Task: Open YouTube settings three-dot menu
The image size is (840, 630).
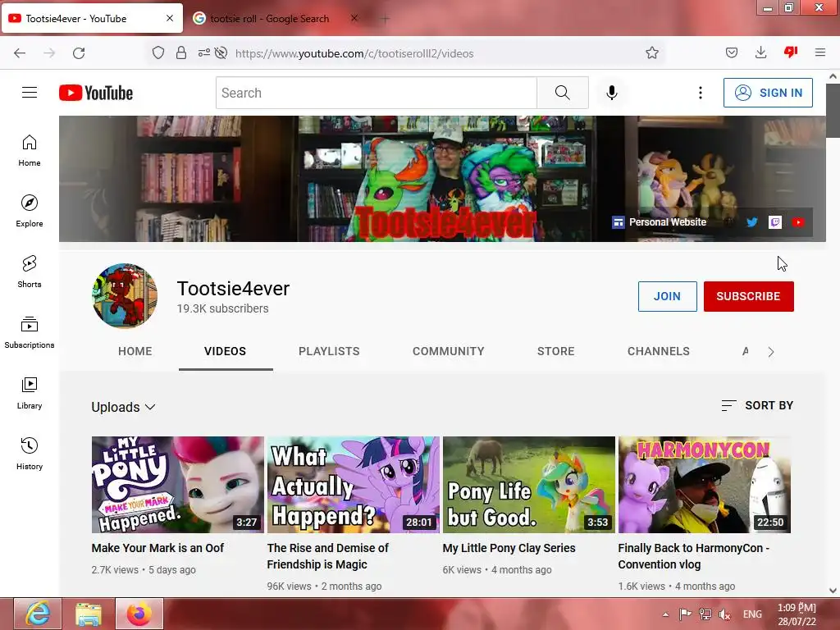Action: (701, 93)
